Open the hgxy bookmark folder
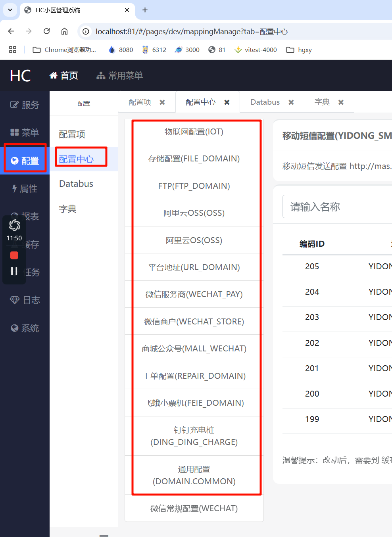 (x=299, y=50)
